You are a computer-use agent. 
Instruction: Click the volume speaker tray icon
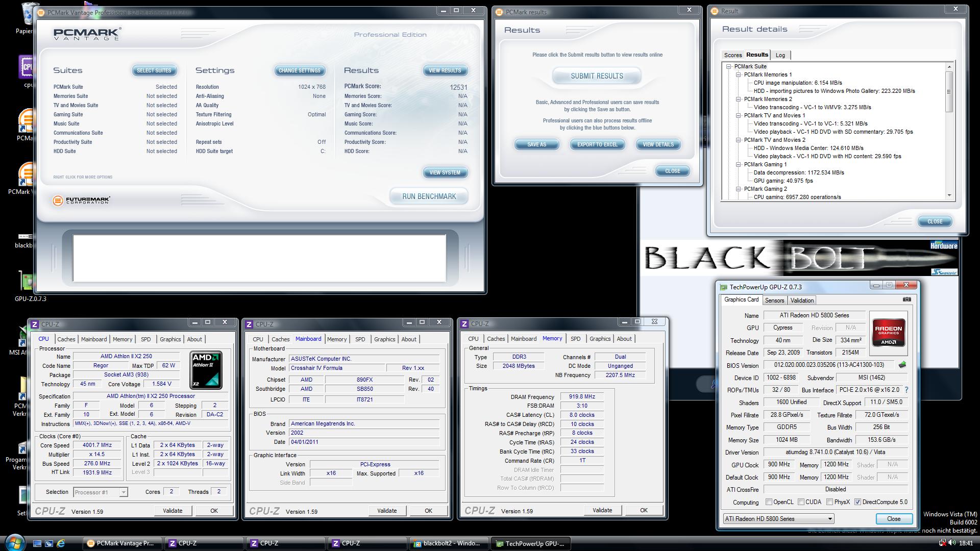tap(952, 543)
